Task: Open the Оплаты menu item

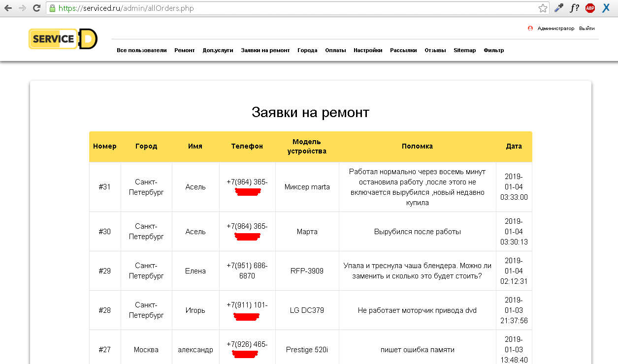Action: click(x=335, y=50)
